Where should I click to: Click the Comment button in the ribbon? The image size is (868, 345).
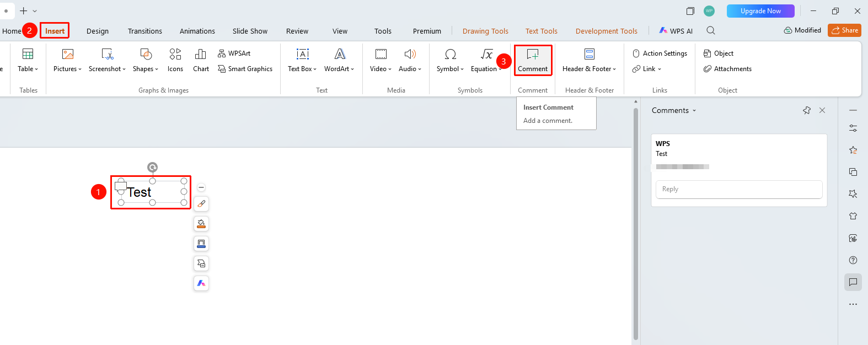pyautogui.click(x=533, y=60)
